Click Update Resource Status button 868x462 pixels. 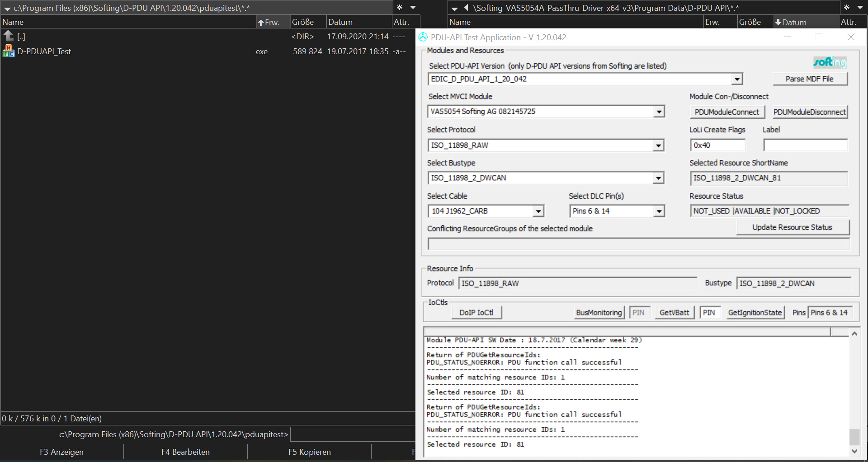tap(793, 227)
